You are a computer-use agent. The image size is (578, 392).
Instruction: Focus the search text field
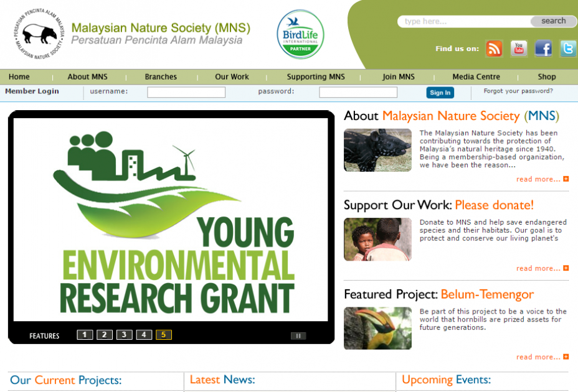pos(464,21)
